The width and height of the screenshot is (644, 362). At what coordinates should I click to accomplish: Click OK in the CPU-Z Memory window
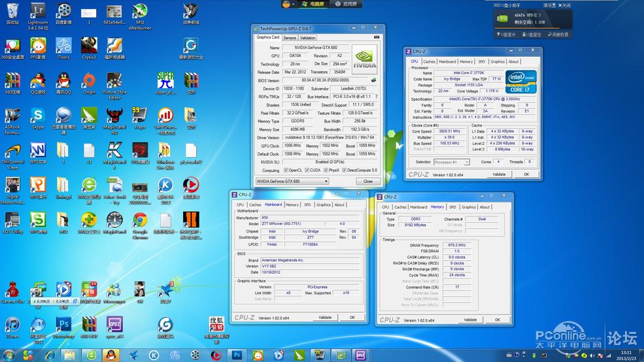point(498,320)
